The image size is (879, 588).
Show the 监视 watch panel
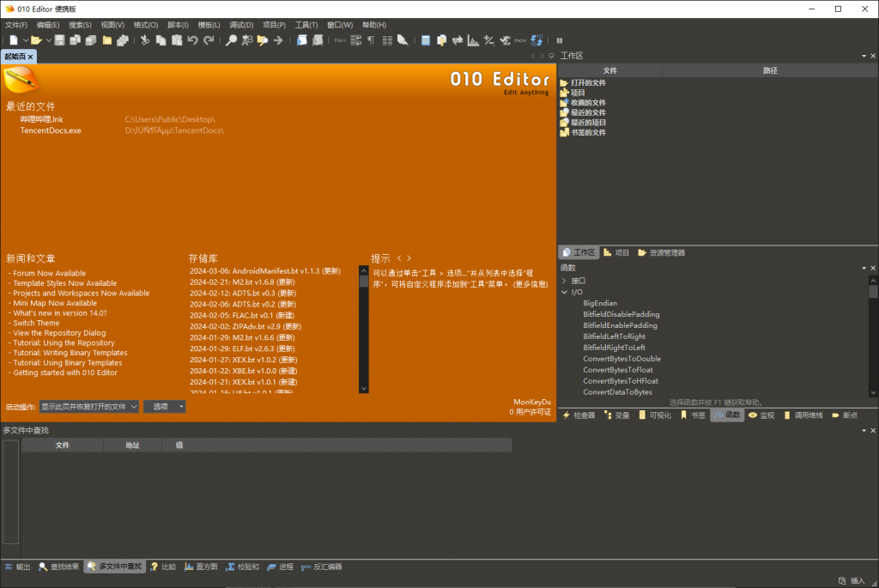(761, 415)
